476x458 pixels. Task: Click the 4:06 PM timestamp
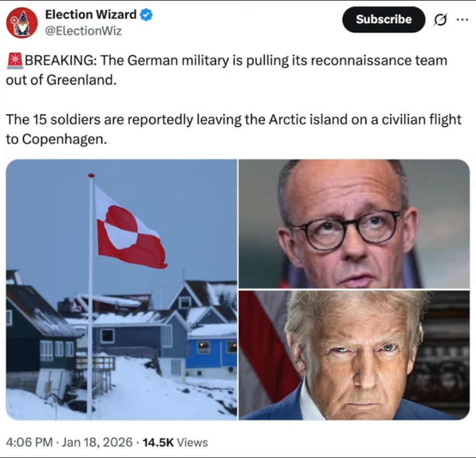coord(29,442)
